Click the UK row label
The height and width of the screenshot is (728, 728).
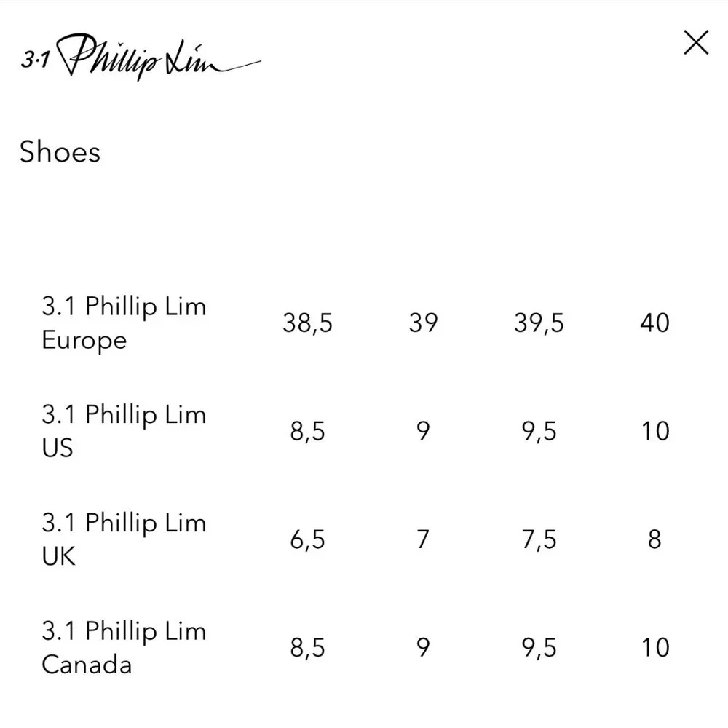[124, 539]
